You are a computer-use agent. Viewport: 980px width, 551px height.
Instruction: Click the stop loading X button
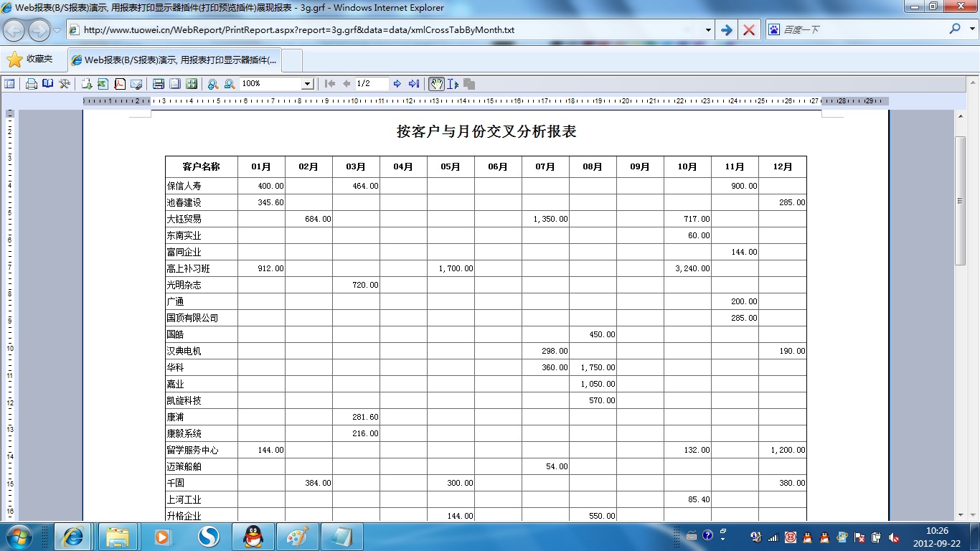pyautogui.click(x=748, y=29)
